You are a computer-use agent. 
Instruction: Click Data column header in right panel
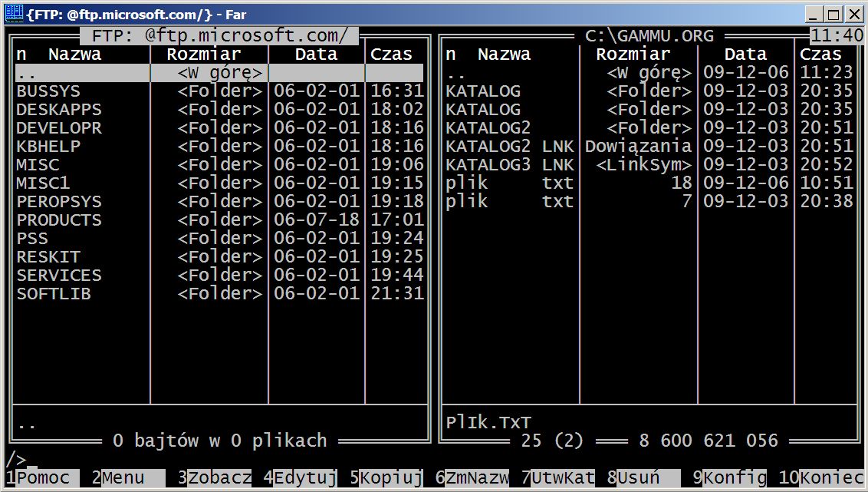[745, 54]
